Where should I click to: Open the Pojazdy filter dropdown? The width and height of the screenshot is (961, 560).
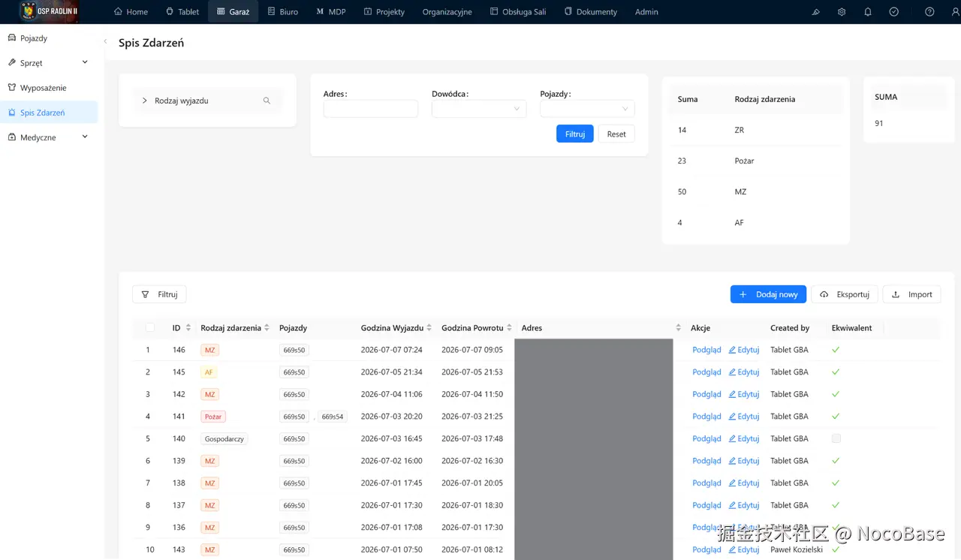point(587,109)
